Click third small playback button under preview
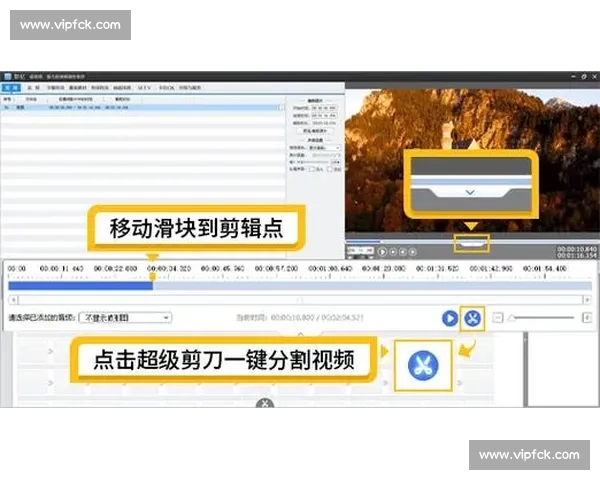This screenshot has height=480, width=600. coord(403,252)
